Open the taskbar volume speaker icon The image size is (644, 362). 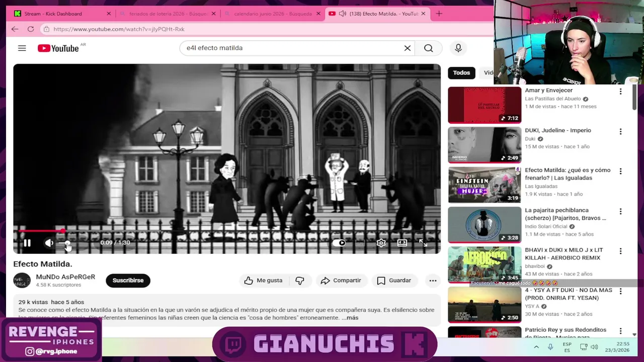(x=594, y=347)
